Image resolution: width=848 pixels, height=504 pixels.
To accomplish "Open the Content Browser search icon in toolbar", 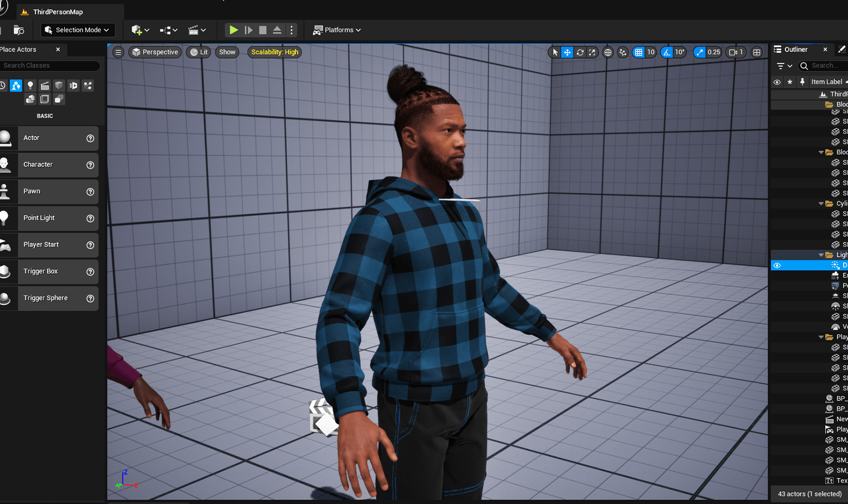I will [x=19, y=30].
